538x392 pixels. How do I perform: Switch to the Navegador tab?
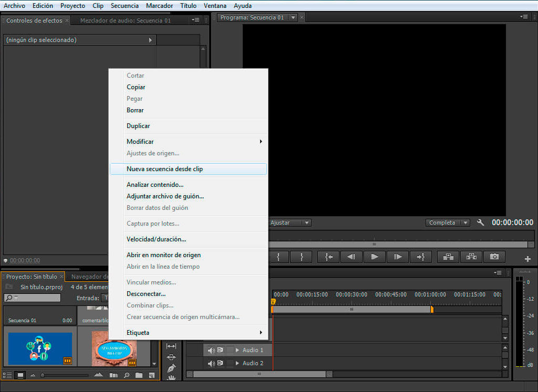[89, 277]
